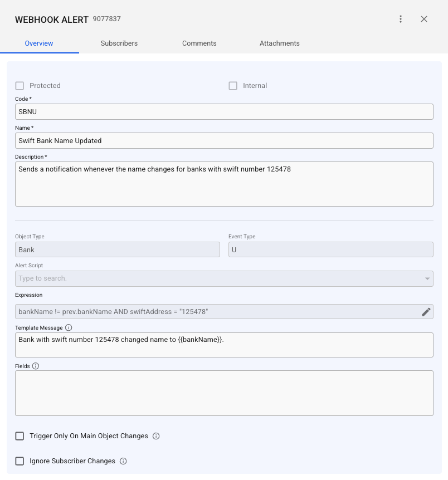Viewport: 448px width, 480px height.
Task: Click the empty Fields text area
Action: pos(224,393)
